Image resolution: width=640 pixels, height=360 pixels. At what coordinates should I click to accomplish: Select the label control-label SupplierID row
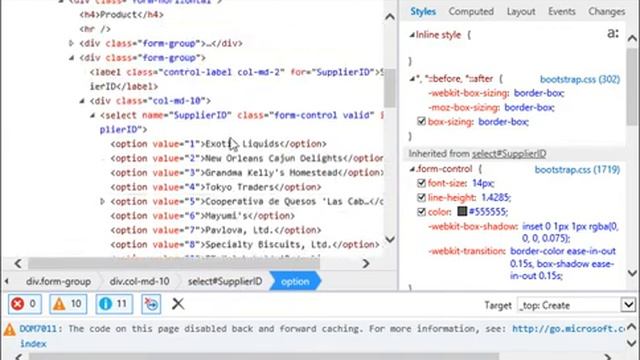click(237, 79)
